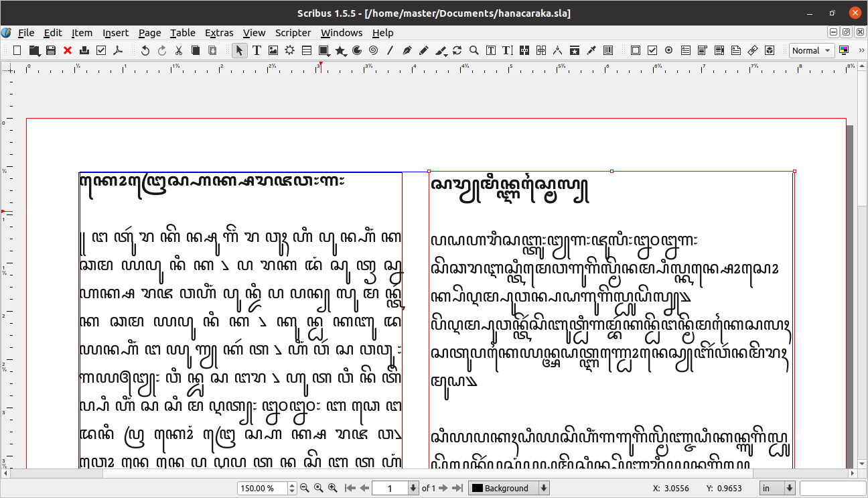This screenshot has height=498, width=868.
Task: Select the Zoom magnifier tool
Action: (474, 50)
